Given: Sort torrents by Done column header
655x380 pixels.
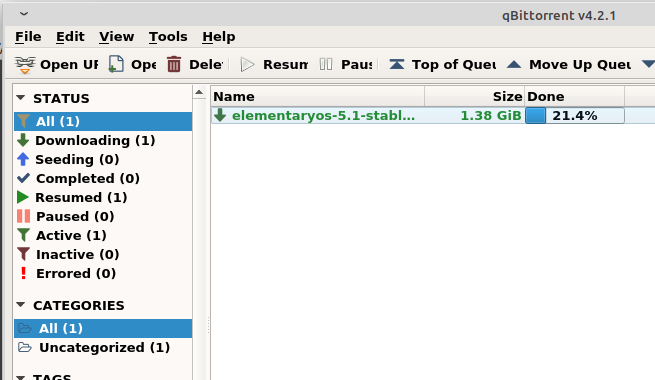Looking at the screenshot, I should click(575, 96).
